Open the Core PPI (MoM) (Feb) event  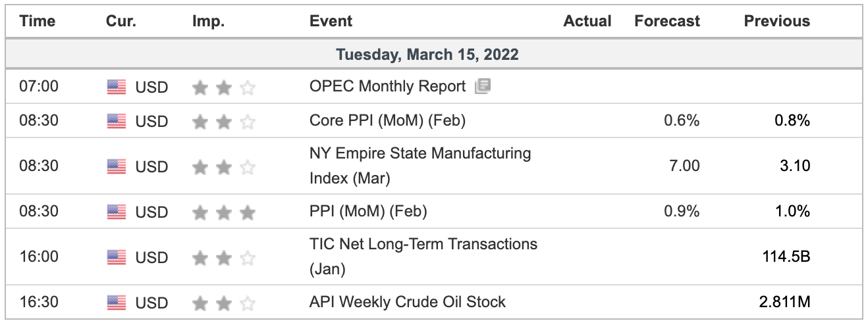pos(388,120)
